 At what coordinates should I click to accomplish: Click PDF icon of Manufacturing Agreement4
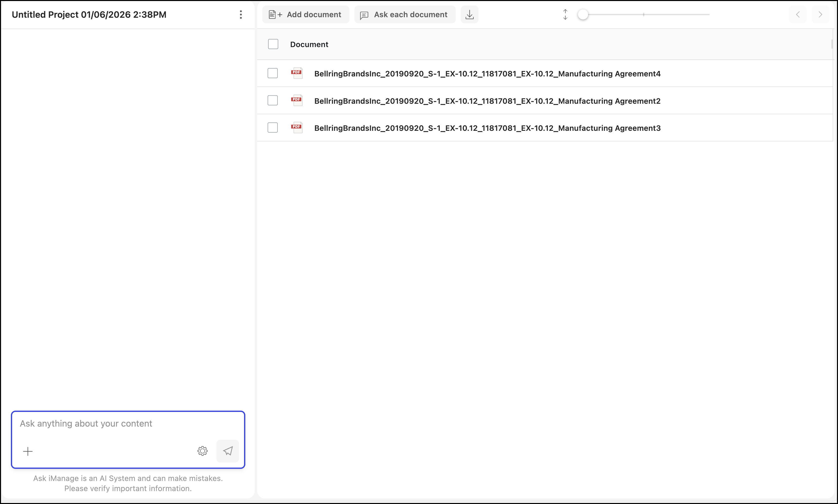[x=297, y=73]
